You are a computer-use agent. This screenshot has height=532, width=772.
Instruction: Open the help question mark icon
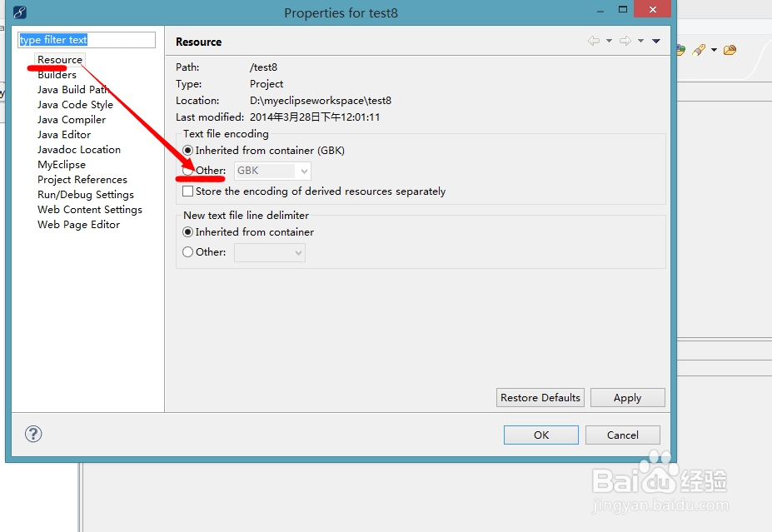33,434
